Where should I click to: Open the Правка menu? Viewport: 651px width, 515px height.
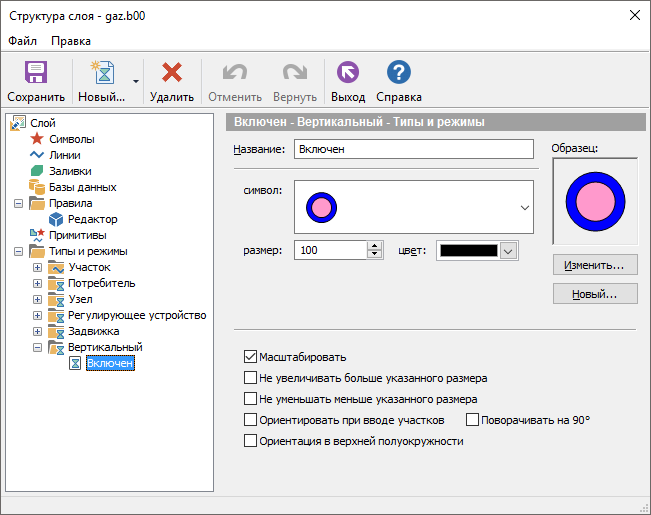pos(71,41)
